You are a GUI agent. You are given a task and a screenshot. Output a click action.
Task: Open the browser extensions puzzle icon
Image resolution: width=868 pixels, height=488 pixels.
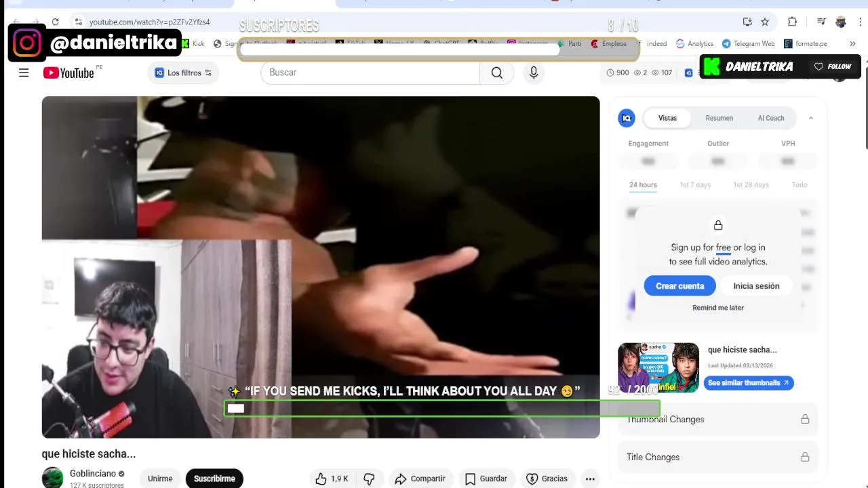tap(792, 22)
